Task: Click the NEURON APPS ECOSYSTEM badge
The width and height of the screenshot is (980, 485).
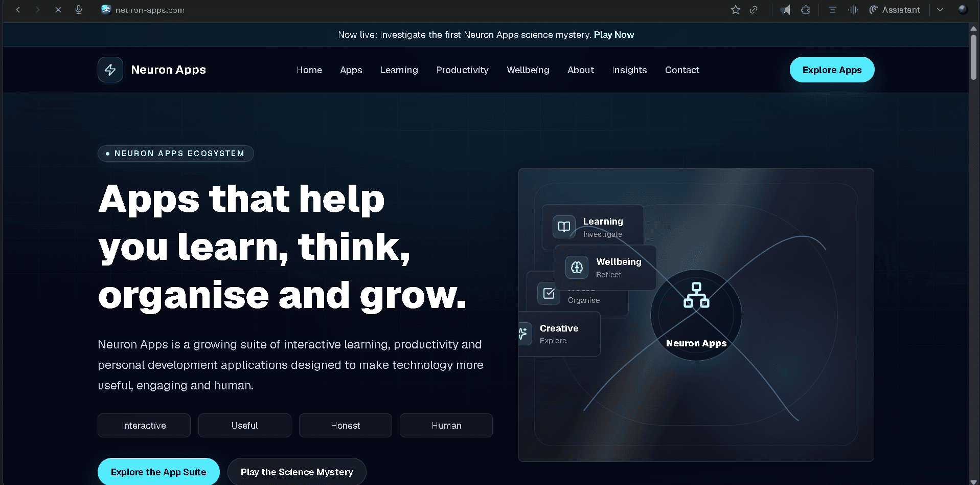Action: click(176, 153)
